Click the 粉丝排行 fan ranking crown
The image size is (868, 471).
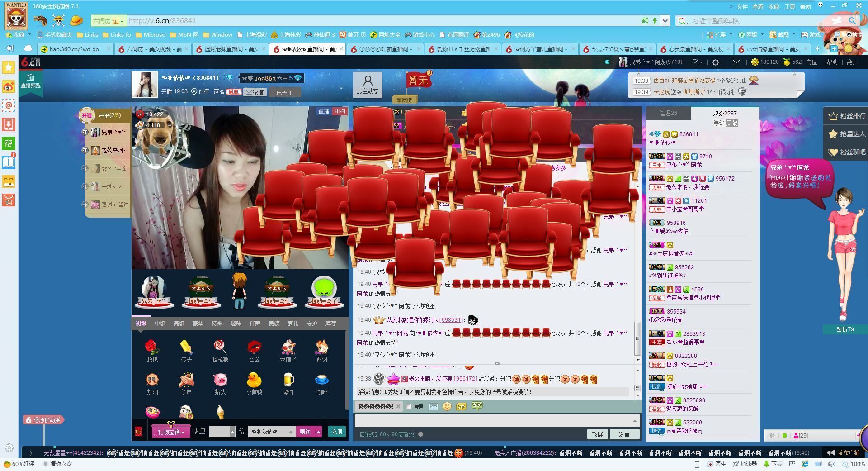coord(846,116)
